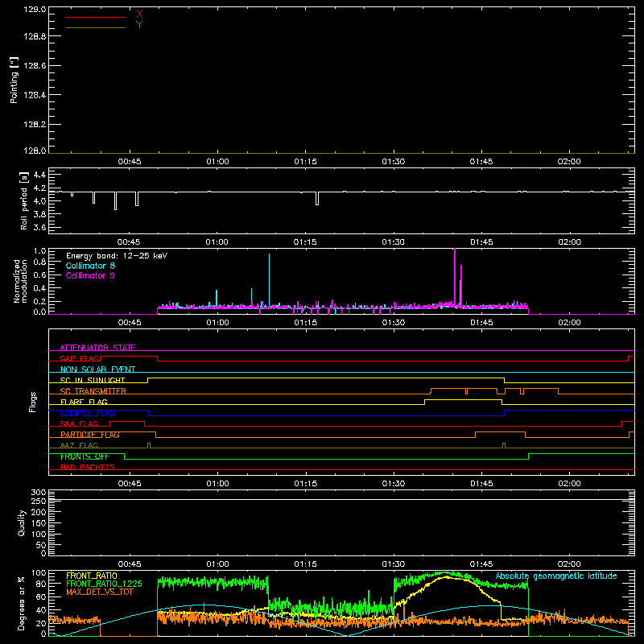Click the GAP_FLAG label
Viewport: 644px width, 644px height.
coord(80,358)
